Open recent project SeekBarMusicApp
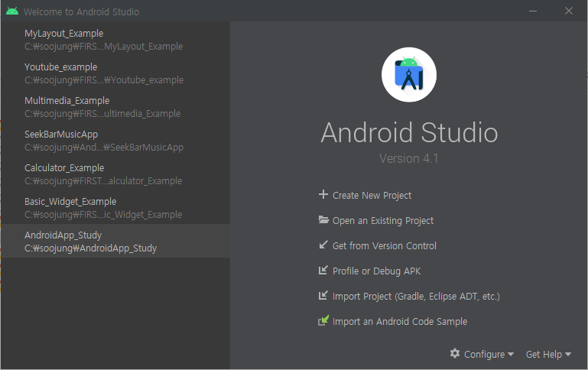The image size is (588, 370). (115, 140)
